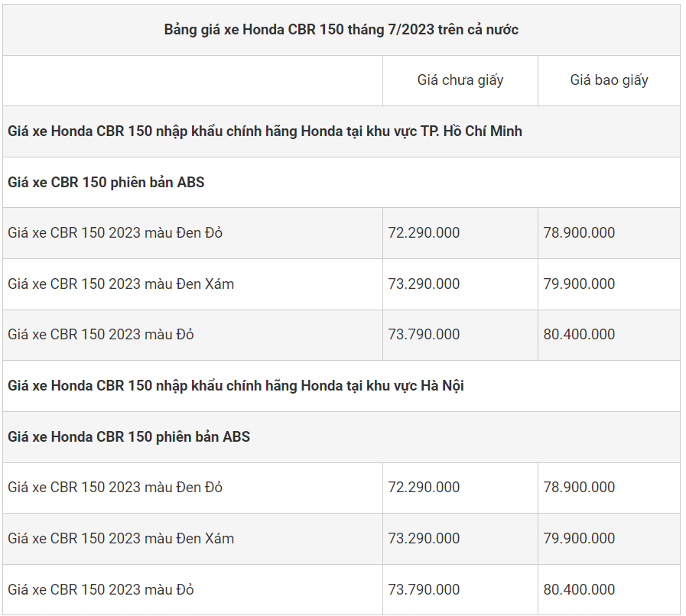The height and width of the screenshot is (616, 686).
Task: Select the màu Đỏ row label under Hồ Chí Minh
Action: click(101, 335)
